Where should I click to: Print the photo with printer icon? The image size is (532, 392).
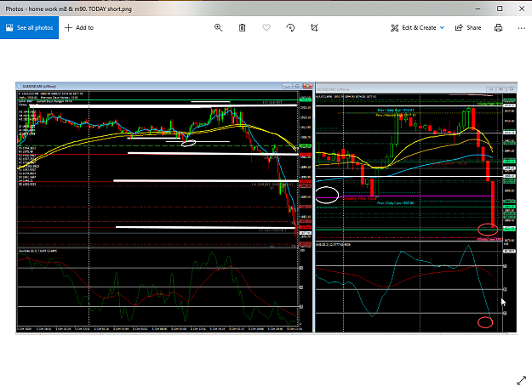[498, 28]
